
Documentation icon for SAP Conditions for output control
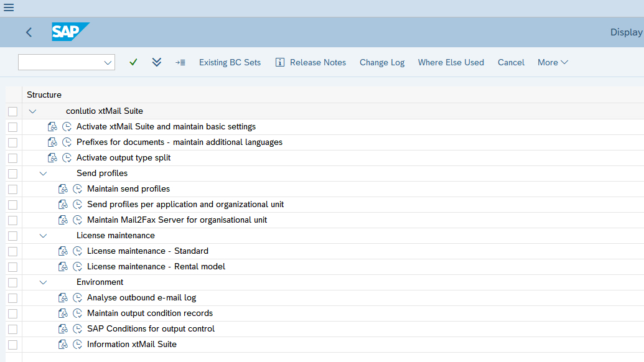coord(63,329)
